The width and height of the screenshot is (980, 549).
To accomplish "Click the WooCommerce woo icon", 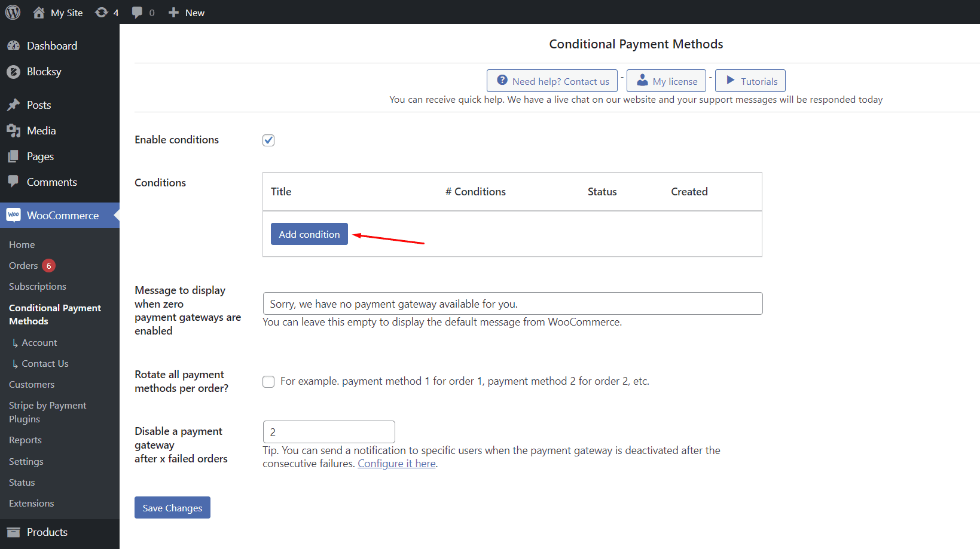I will point(13,215).
